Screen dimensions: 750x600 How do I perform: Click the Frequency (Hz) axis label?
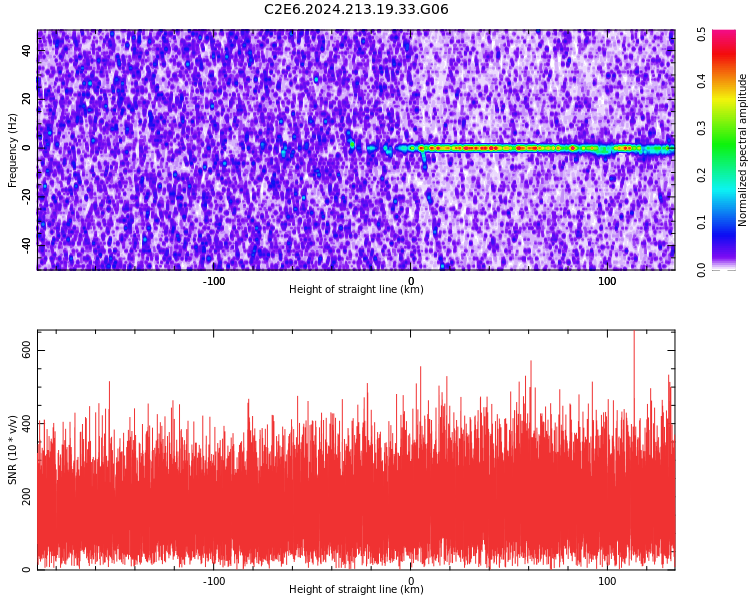pyautogui.click(x=12, y=150)
